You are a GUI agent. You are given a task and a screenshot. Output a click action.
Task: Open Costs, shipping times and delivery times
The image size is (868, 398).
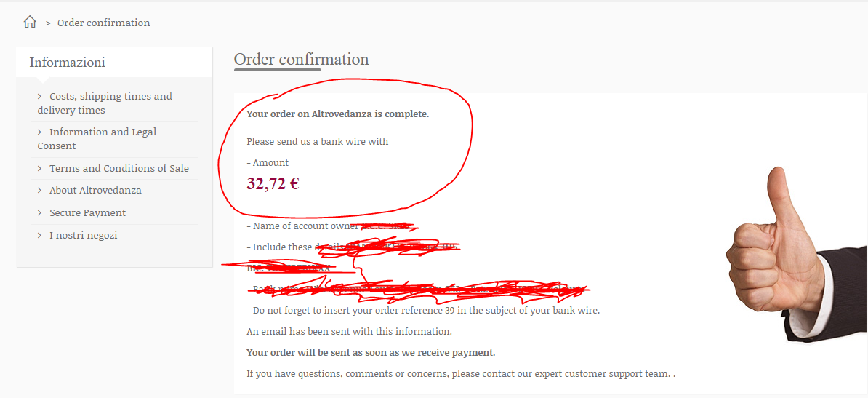pyautogui.click(x=105, y=103)
